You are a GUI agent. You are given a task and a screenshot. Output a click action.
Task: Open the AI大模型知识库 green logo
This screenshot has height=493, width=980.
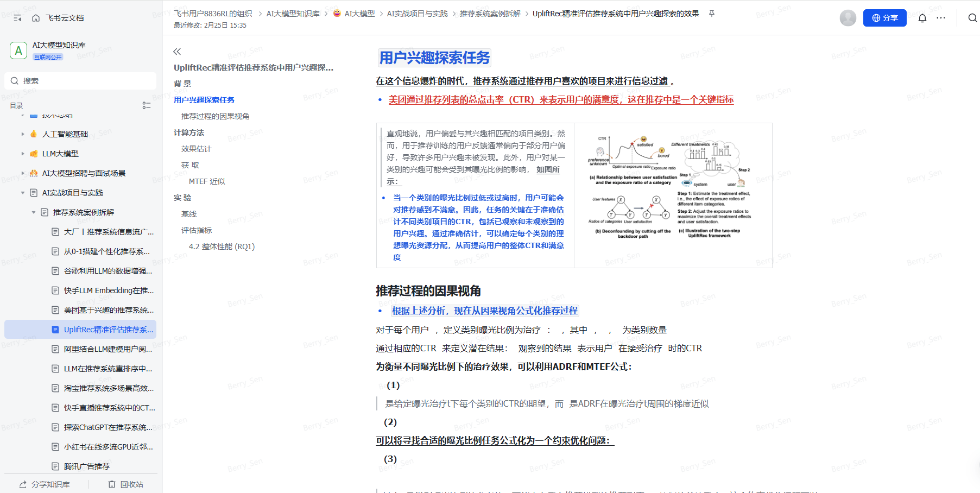[x=18, y=50]
